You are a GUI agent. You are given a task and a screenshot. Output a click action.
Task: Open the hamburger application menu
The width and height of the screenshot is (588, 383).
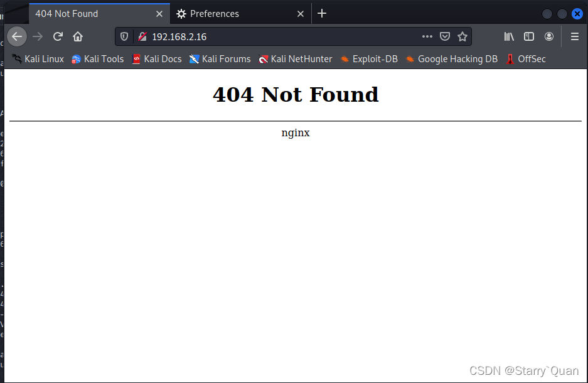coord(574,36)
